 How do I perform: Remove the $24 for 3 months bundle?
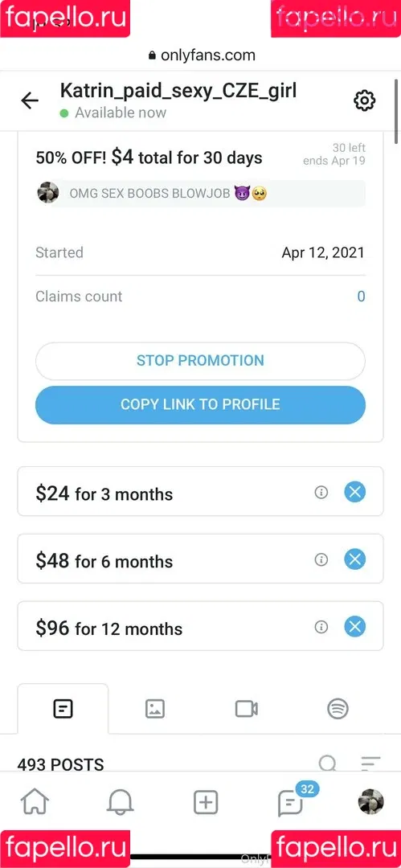tap(355, 492)
